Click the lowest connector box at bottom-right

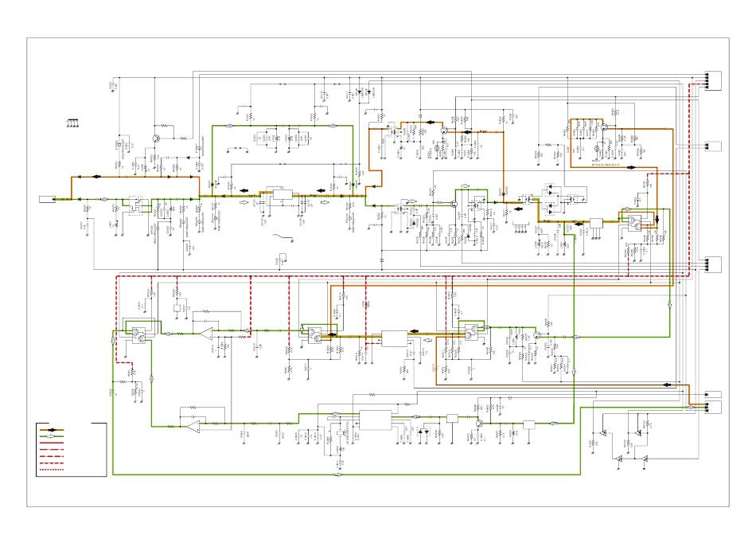point(713,407)
